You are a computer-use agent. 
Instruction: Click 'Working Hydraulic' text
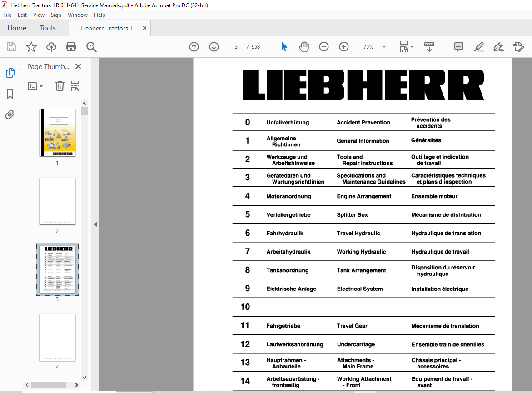pos(361,252)
